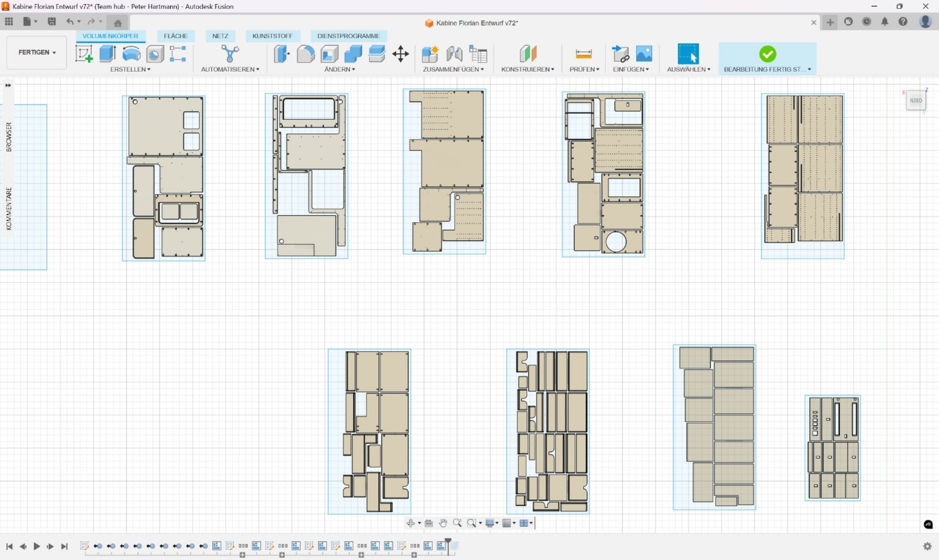Open the Help question mark icon
Screen dimensions: 939x560
[x=903, y=22]
